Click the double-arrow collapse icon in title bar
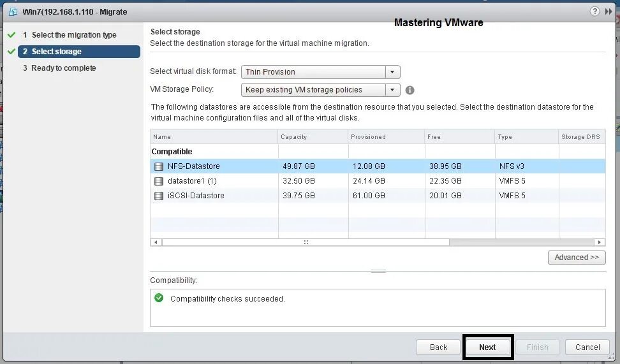 [x=608, y=11]
